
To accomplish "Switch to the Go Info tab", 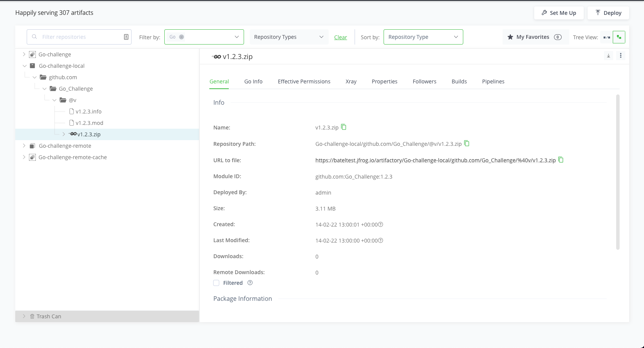I will point(253,81).
